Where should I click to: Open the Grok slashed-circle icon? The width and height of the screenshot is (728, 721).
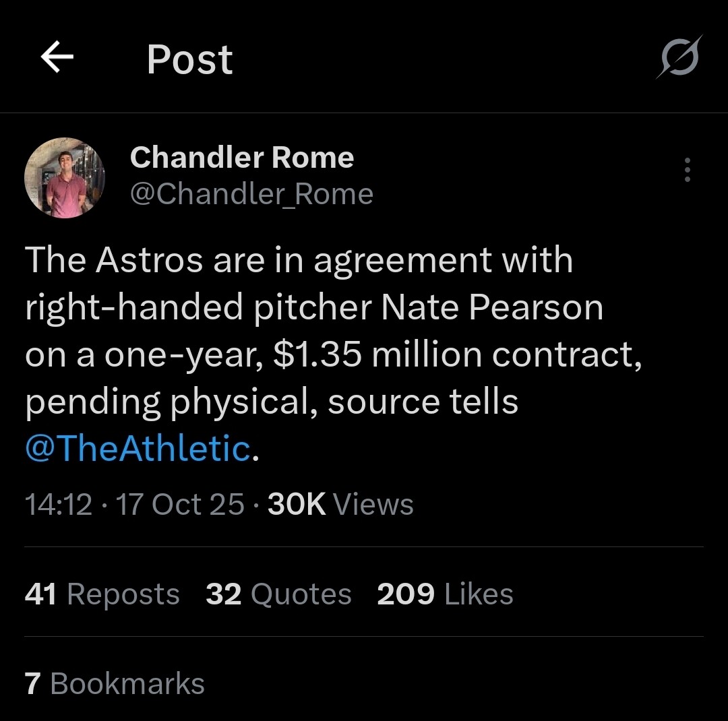(x=679, y=57)
